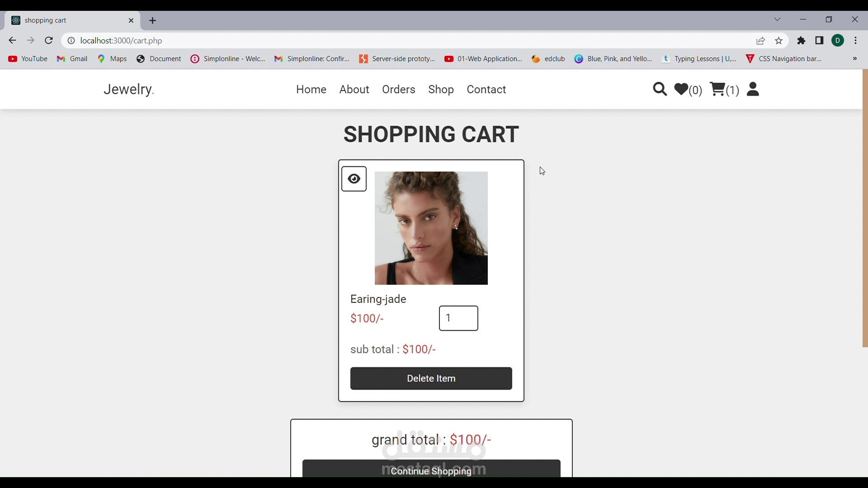
Task: Reload the page with the refresh icon
Action: [x=49, y=41]
